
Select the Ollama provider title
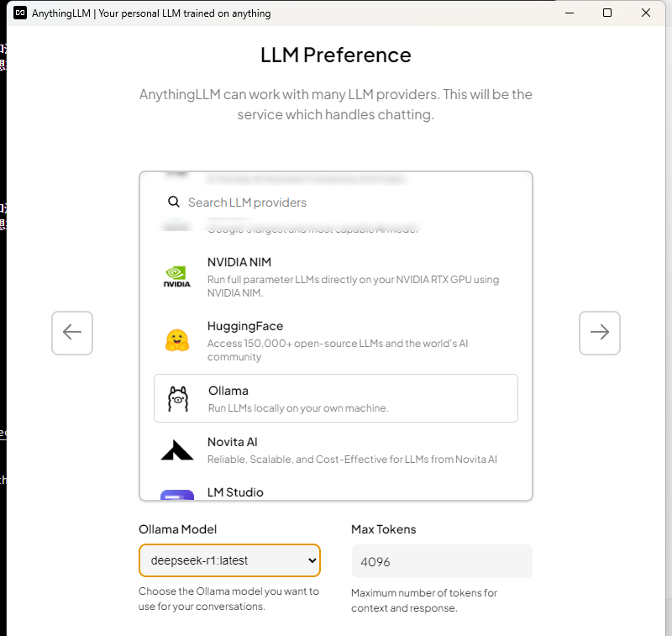(x=228, y=391)
